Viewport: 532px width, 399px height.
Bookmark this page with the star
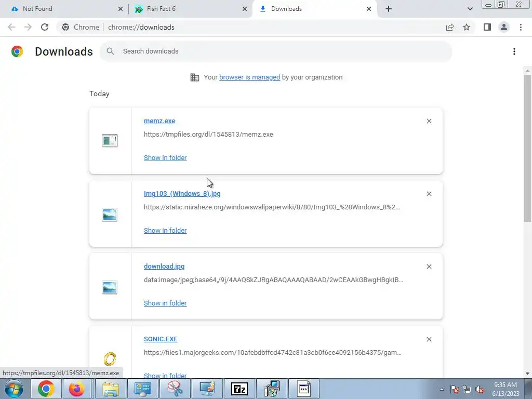(467, 27)
